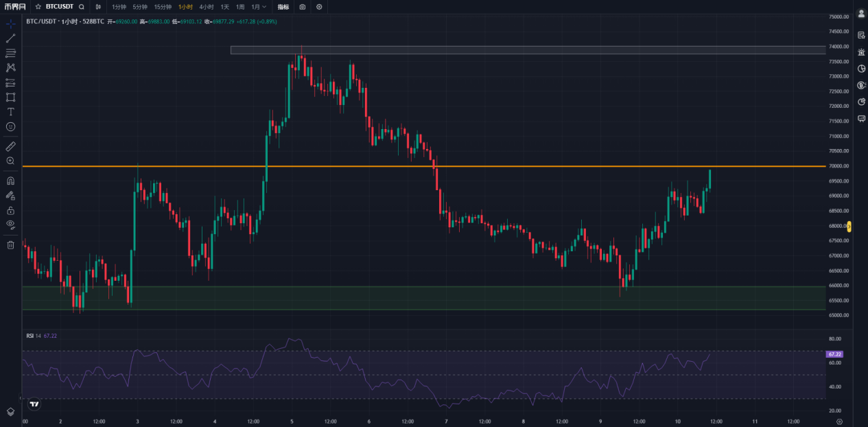Open the 指标 indicators button
The image size is (868, 427).
coord(283,7)
